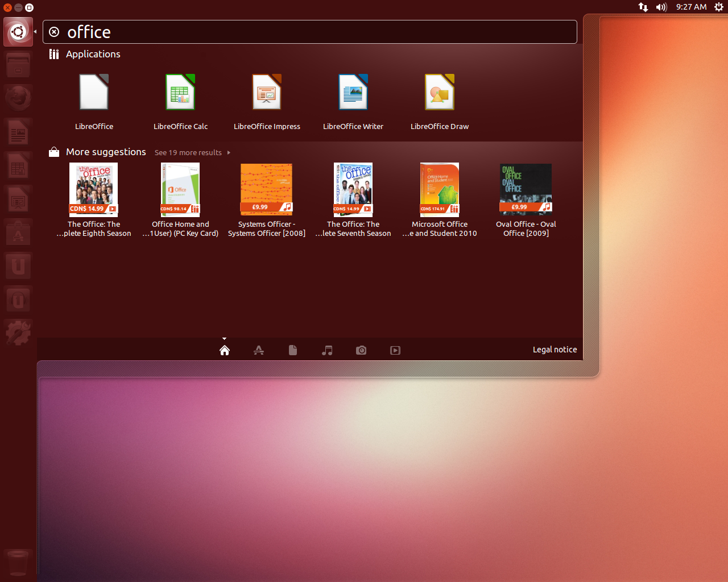
Task: Switch to the Applications lens
Action: [259, 350]
